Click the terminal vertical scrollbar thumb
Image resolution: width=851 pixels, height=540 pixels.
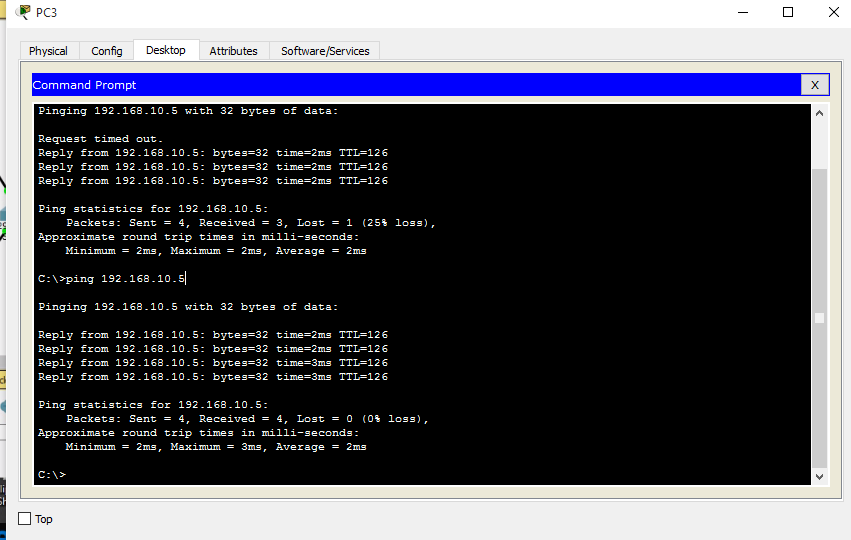pos(820,318)
